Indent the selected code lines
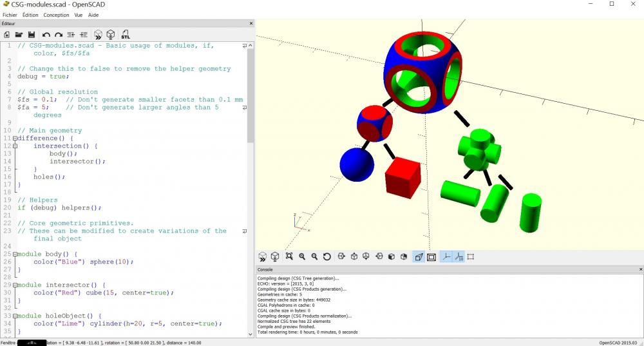 (84, 35)
